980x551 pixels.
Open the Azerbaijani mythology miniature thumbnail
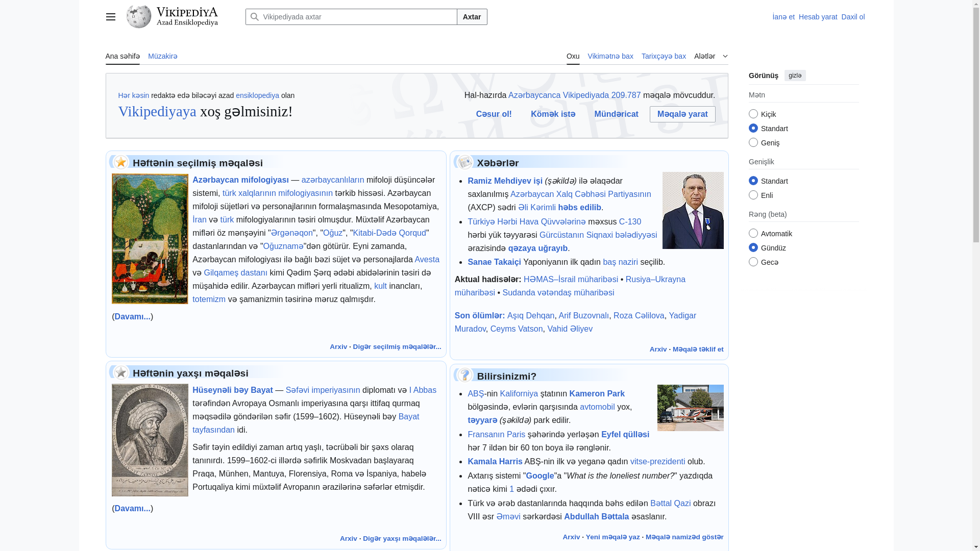point(150,239)
